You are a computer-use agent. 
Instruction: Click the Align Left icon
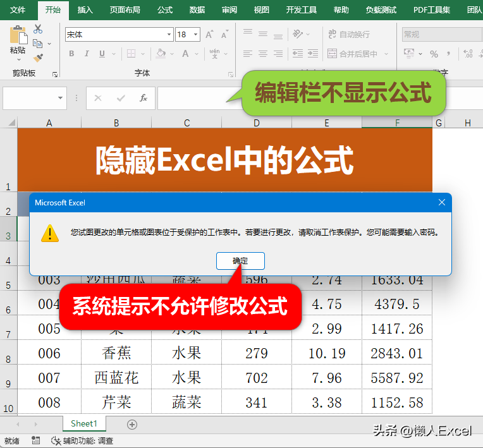pos(248,54)
